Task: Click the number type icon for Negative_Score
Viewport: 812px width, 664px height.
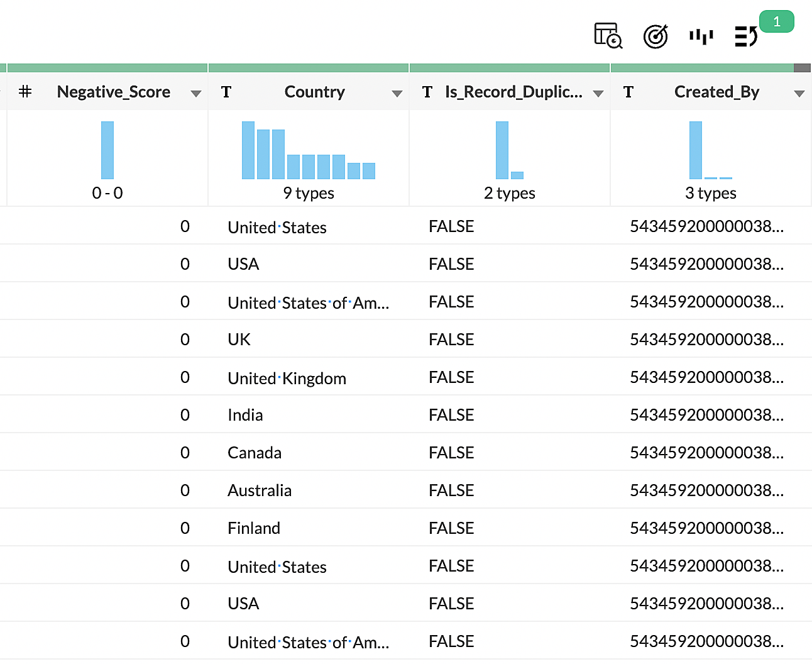Action: [25, 92]
